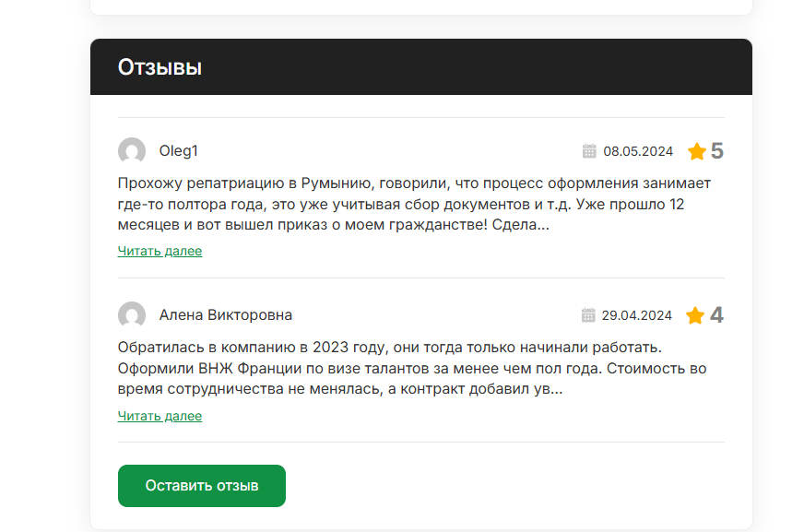Viewport: 792px width, 532px height.
Task: Click the review text about ВНЖ Франции
Action: (411, 368)
